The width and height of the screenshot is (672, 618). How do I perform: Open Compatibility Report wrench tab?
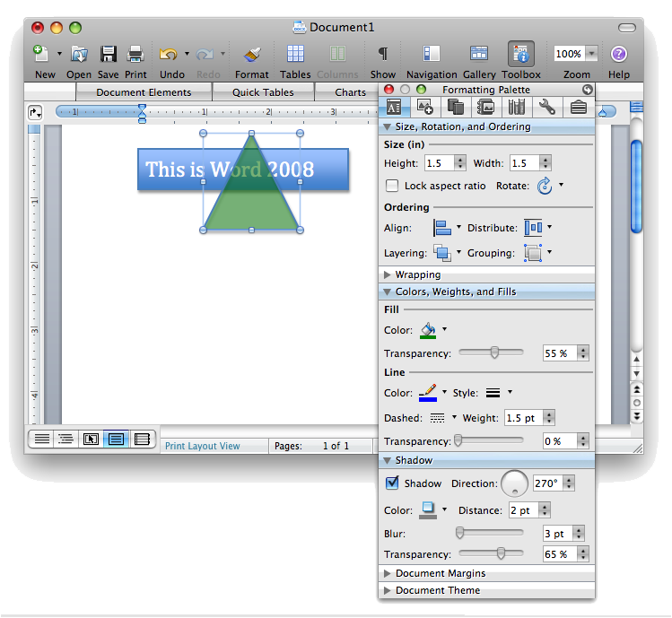click(547, 107)
